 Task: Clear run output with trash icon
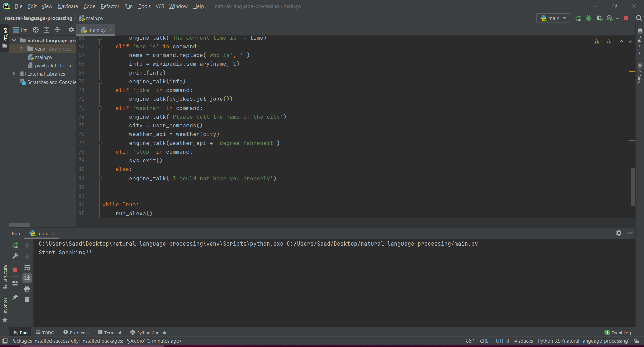click(27, 300)
